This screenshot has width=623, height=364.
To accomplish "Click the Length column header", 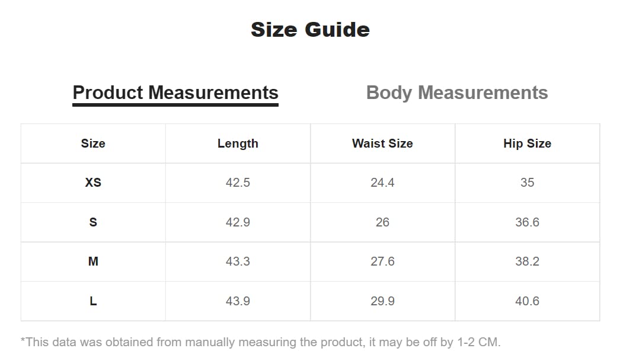I will click(x=238, y=143).
